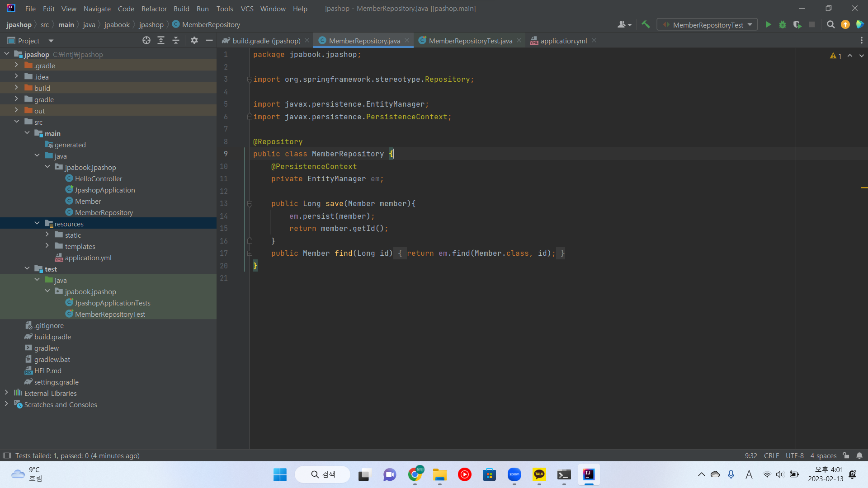Click UTF-8 encoding in status bar

point(794,455)
